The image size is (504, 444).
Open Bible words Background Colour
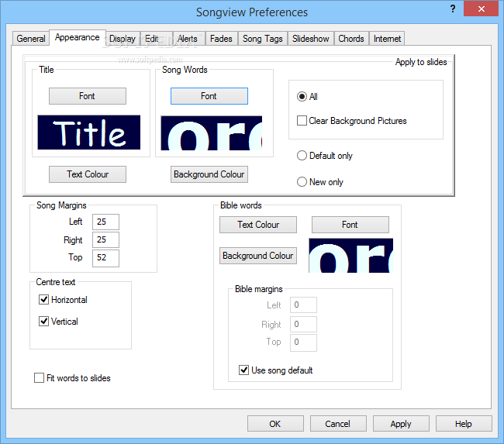[258, 256]
